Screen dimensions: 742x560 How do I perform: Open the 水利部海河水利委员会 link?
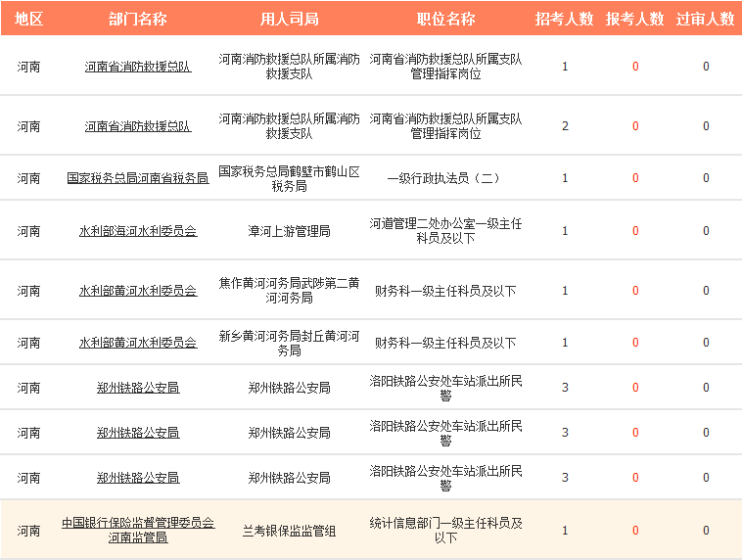tap(138, 231)
